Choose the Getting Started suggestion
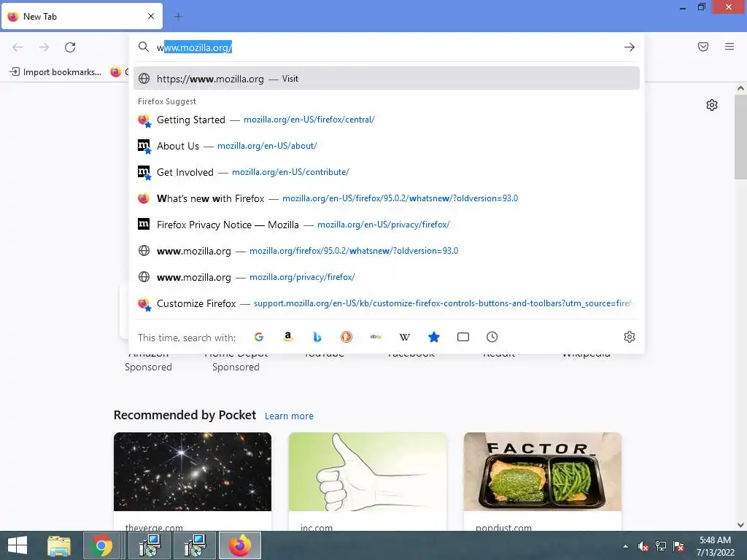Image resolution: width=747 pixels, height=560 pixels. click(x=387, y=120)
